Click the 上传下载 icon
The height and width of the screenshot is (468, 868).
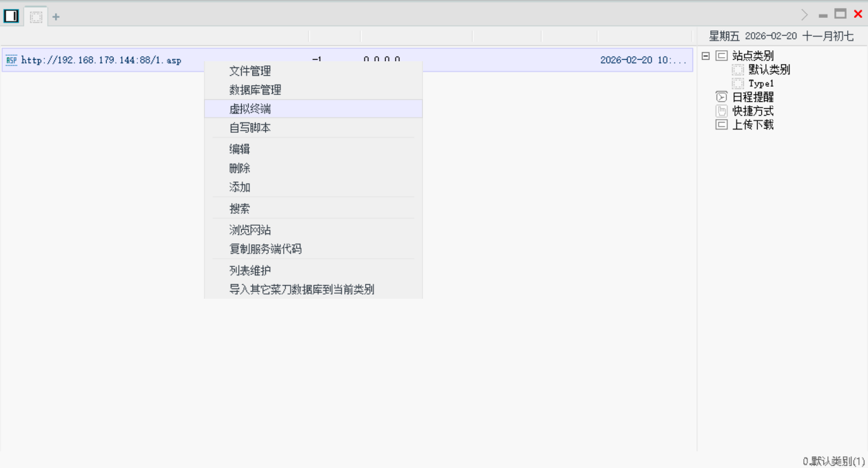click(721, 125)
